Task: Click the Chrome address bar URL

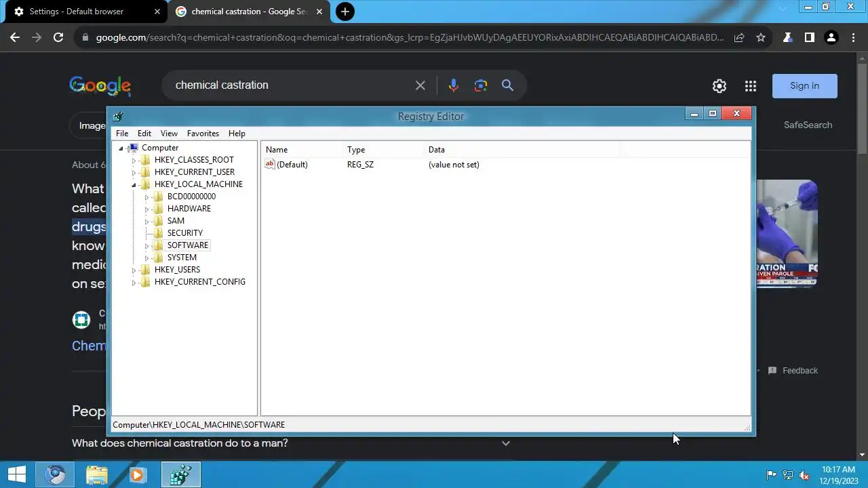Action: (x=410, y=38)
